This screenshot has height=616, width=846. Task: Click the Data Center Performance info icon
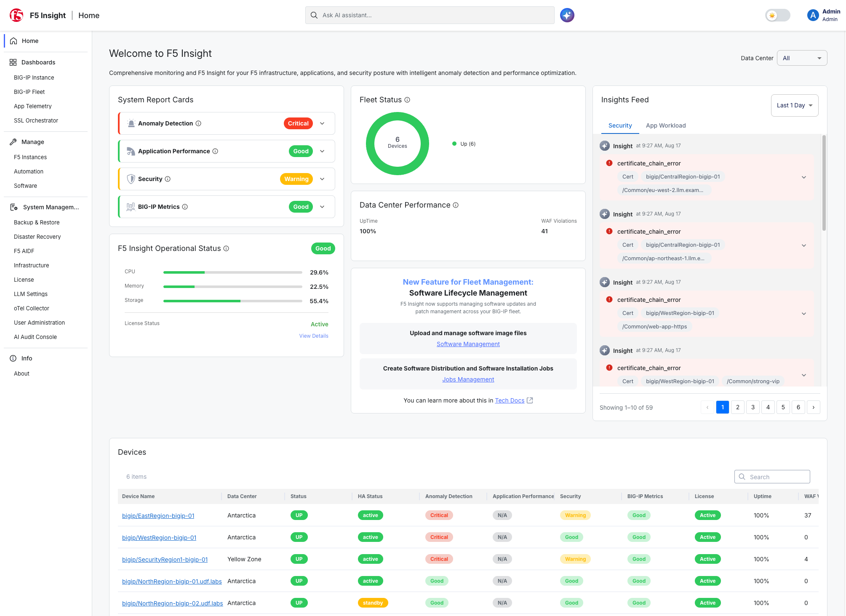click(x=456, y=205)
